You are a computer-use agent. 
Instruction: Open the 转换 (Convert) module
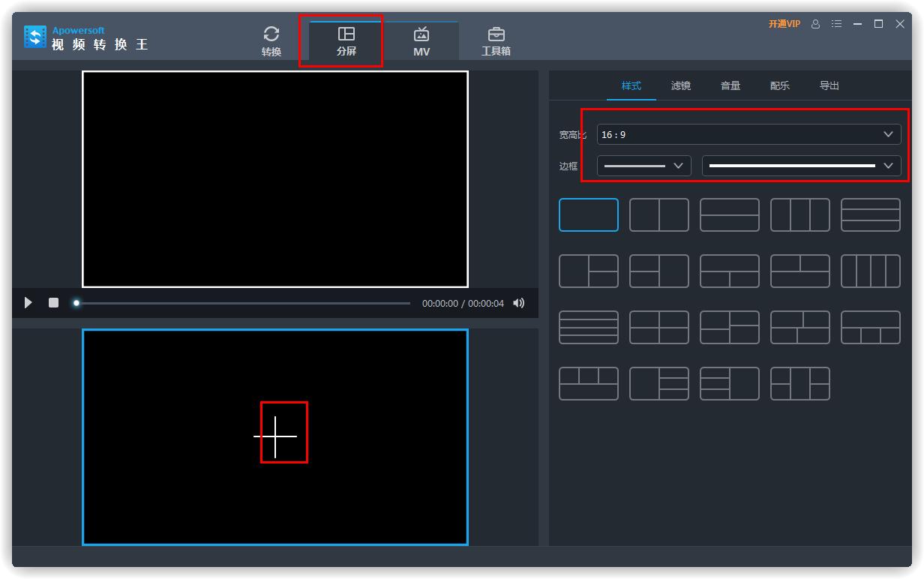[x=271, y=41]
